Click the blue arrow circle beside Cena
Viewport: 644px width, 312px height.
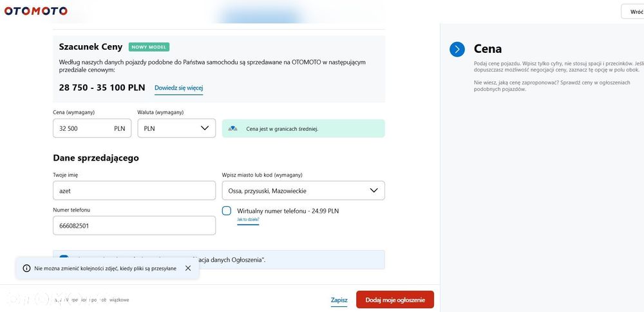457,50
